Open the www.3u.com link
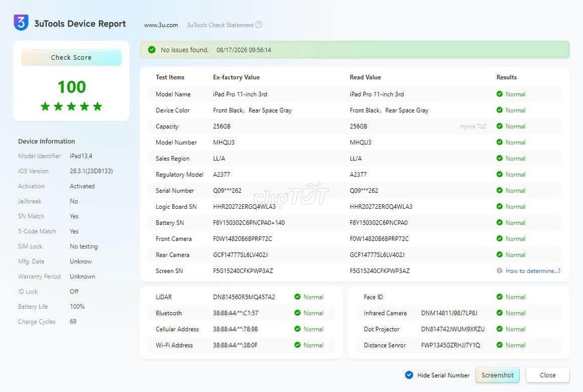Screen dimensions: 583x392 click(x=161, y=25)
